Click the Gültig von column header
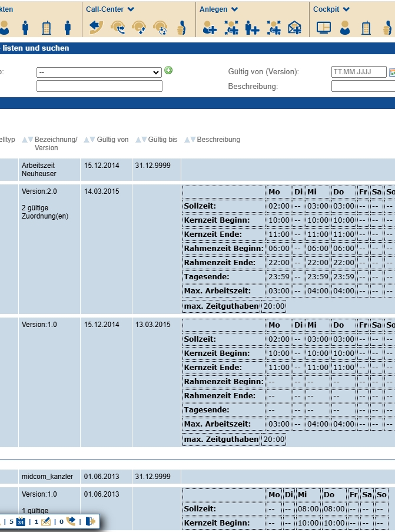Viewport: 395px width, 532px height. (x=112, y=140)
